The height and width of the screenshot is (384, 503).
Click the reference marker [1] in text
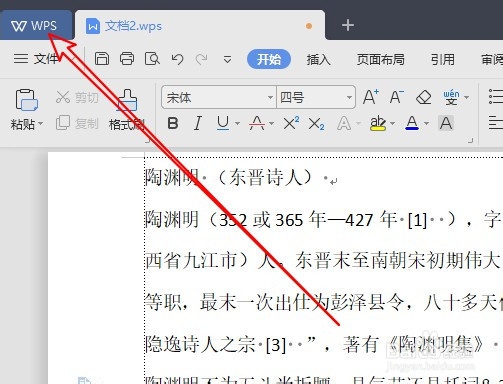tap(417, 220)
